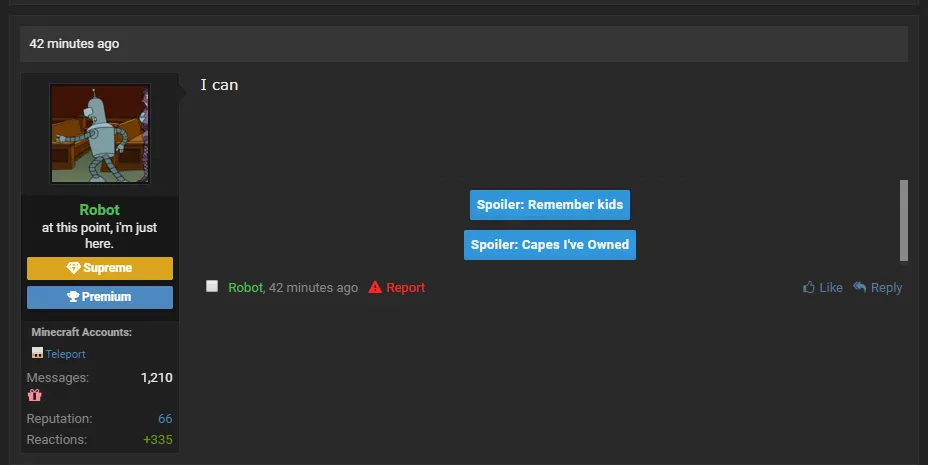This screenshot has height=465, width=928.
Task: Click the post's vertical scrollbar
Action: (904, 220)
